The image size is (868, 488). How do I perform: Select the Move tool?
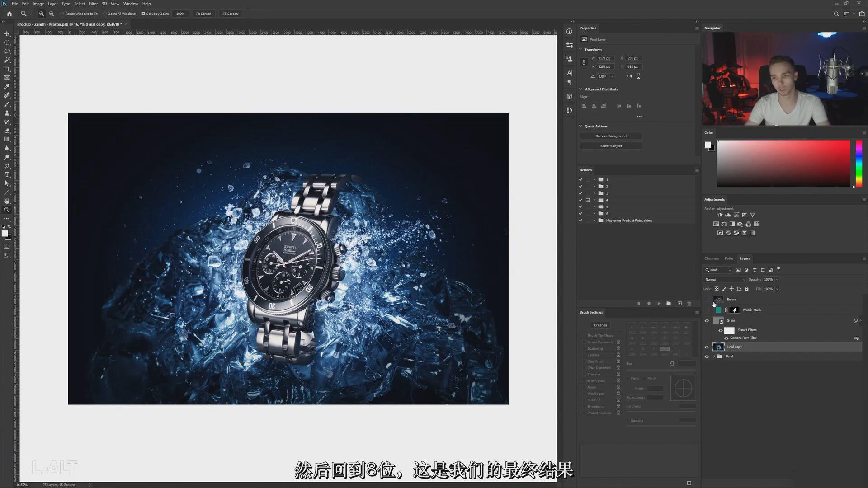pos(7,34)
